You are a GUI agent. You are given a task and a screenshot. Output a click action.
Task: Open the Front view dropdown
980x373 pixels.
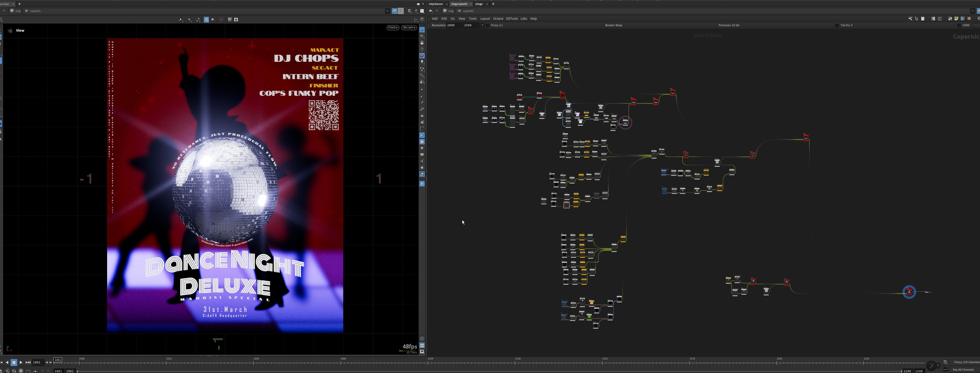[x=393, y=27]
